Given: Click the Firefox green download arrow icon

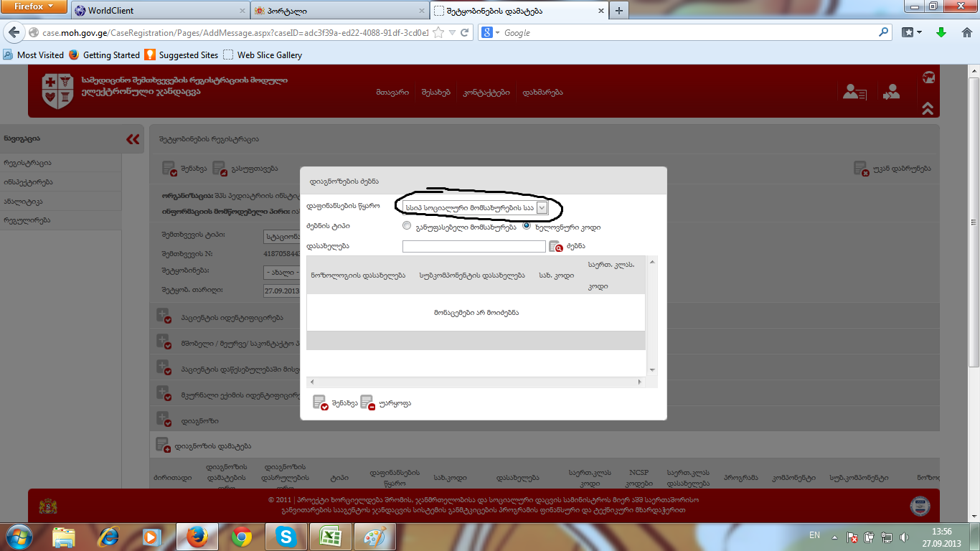Looking at the screenshot, I should pyautogui.click(x=941, y=32).
